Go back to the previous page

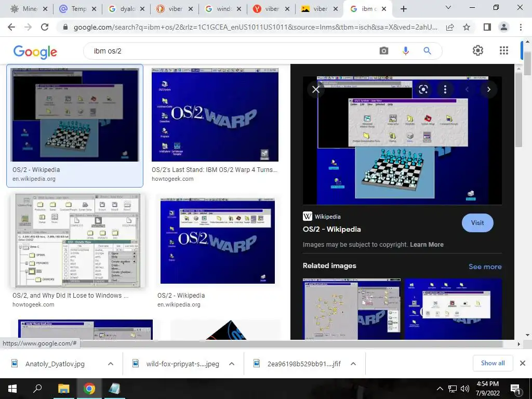click(11, 27)
